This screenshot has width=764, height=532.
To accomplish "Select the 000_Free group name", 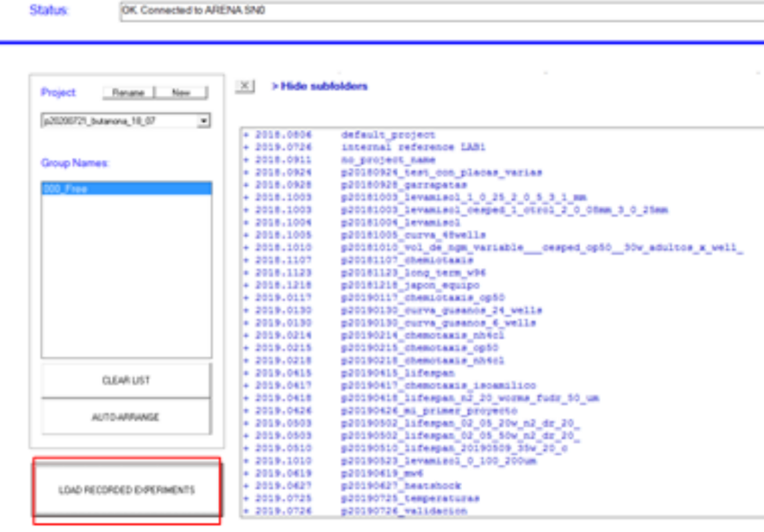I will click(x=126, y=189).
